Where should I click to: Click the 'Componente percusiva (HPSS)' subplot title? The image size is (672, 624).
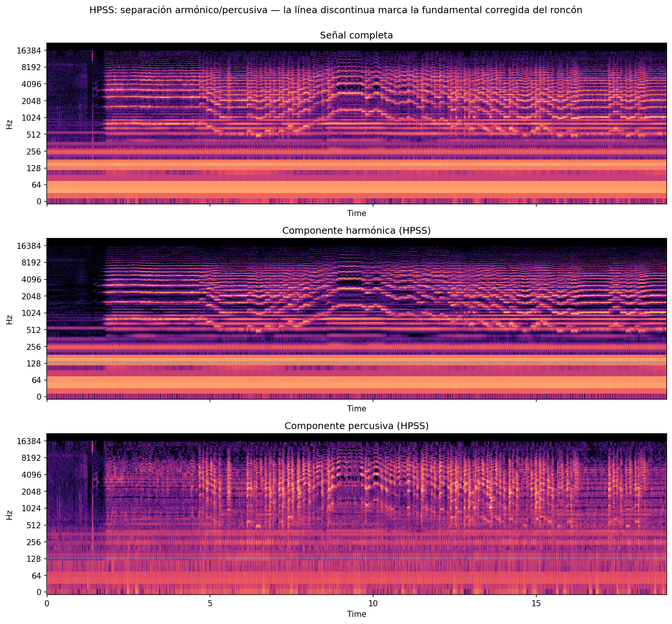(356, 426)
